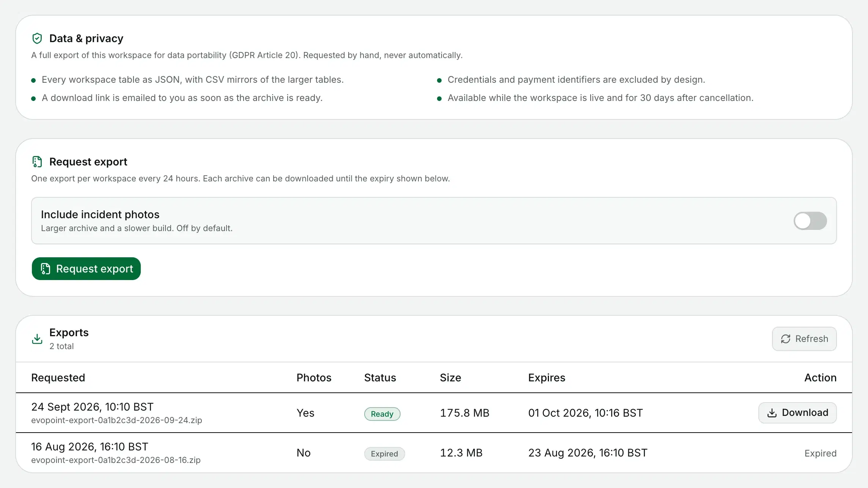Click the Requested column header
The height and width of the screenshot is (488, 868).
coord(58,378)
